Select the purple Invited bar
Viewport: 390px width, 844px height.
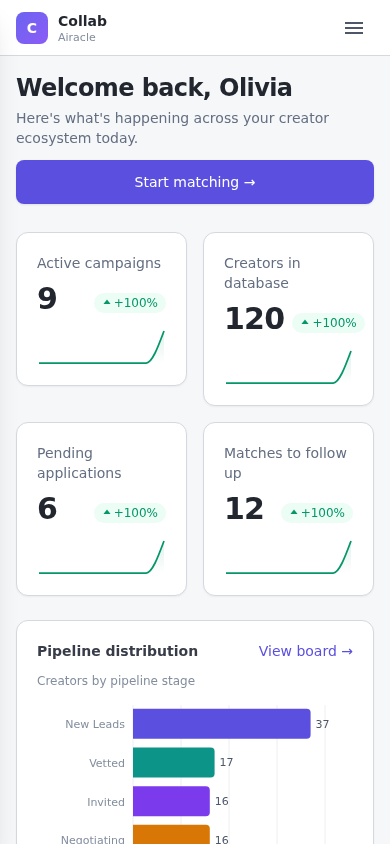click(171, 801)
